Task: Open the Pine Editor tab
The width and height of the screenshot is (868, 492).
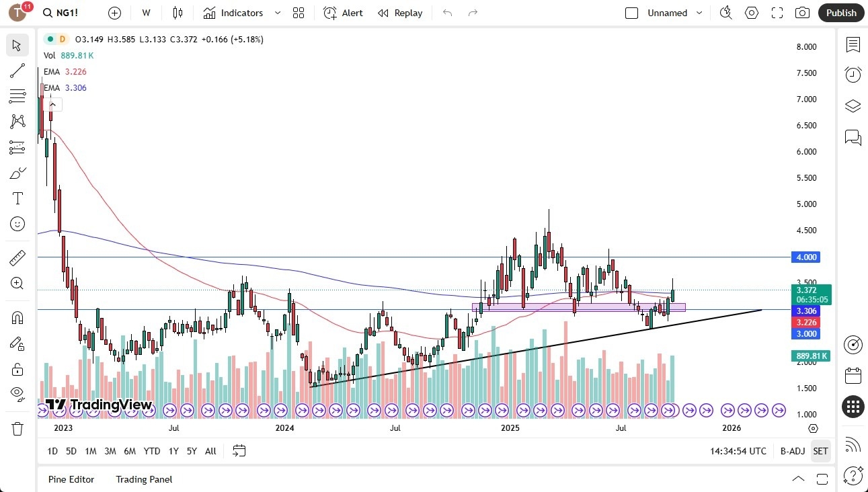Action: click(71, 479)
